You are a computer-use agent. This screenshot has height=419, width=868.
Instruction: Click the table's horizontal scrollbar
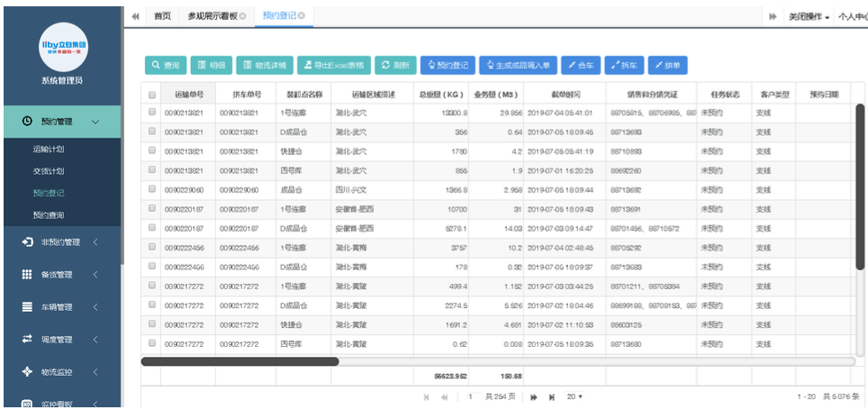click(240, 361)
